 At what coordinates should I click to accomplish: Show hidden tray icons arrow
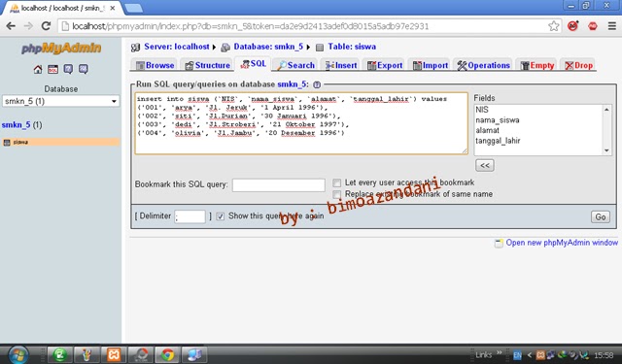coord(529,355)
